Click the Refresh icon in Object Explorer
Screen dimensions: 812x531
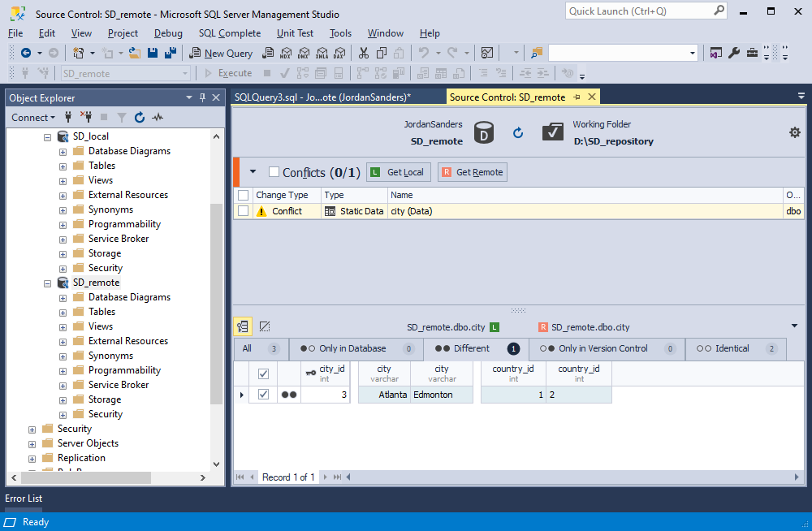[x=140, y=118]
